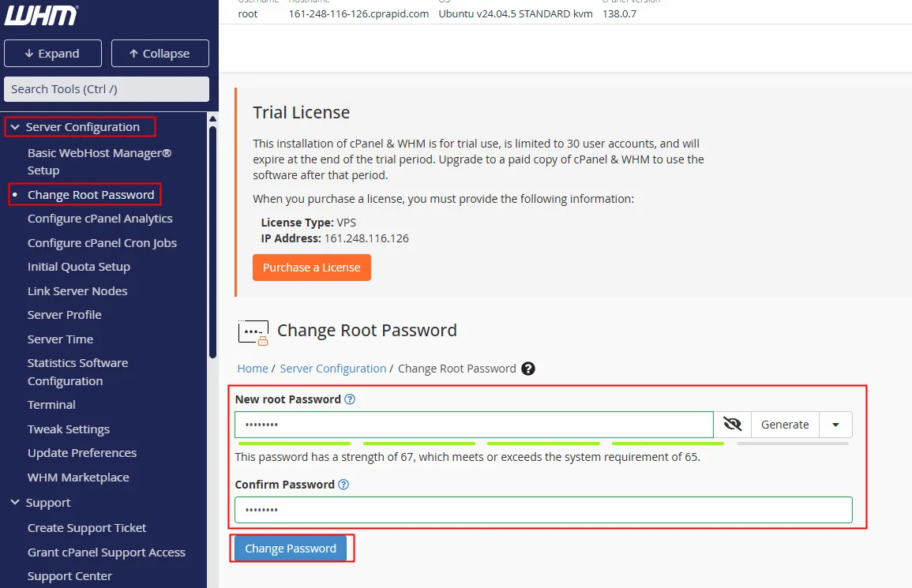
Task: Click the New root Password field
Action: 474,425
